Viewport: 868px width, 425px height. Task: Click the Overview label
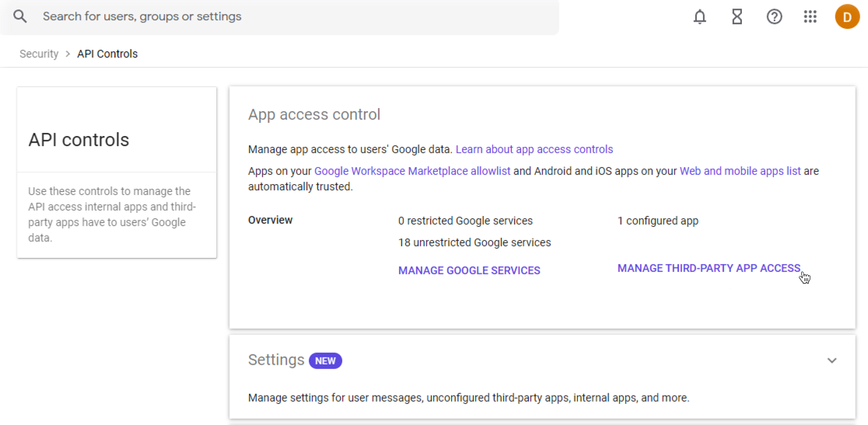270,220
